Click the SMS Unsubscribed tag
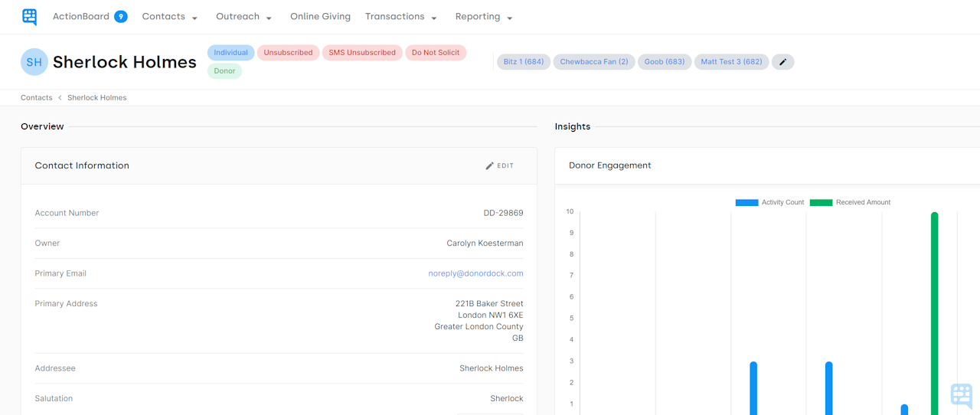This screenshot has height=415, width=980. pos(362,53)
